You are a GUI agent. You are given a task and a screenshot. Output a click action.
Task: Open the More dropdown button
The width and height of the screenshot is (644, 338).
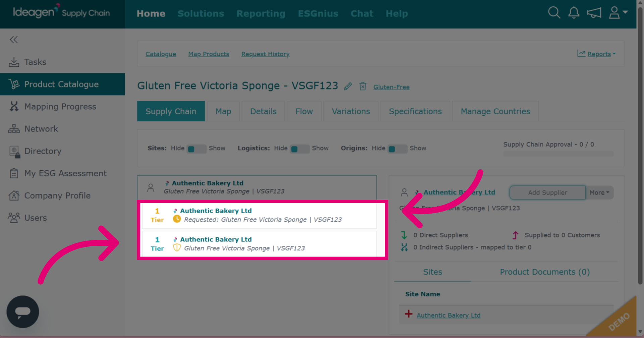tap(599, 192)
